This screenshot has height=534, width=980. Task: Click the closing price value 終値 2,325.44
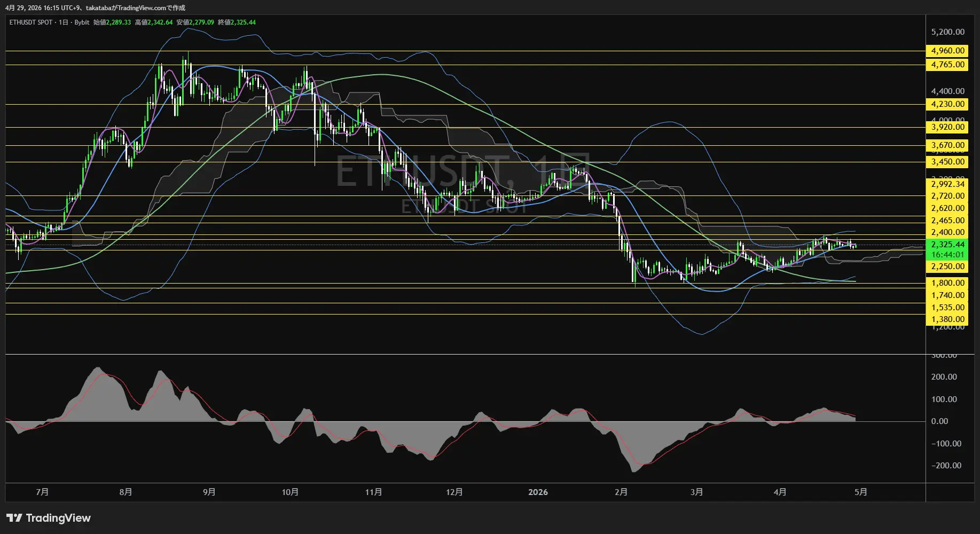coord(243,22)
